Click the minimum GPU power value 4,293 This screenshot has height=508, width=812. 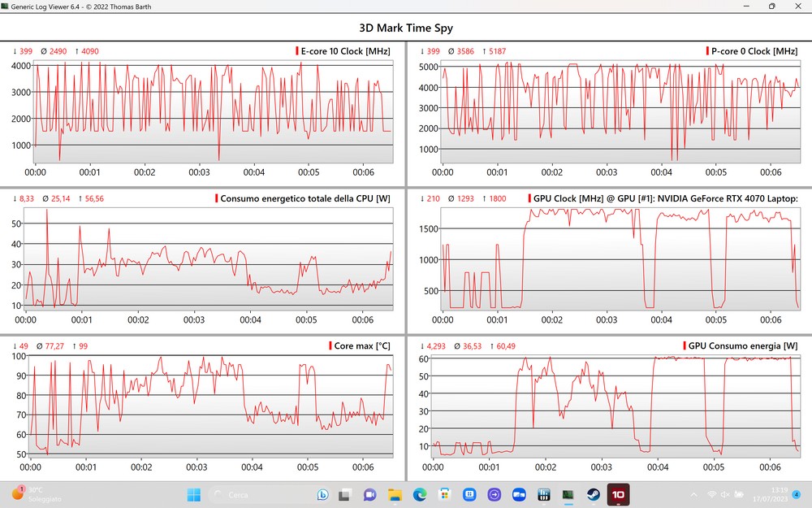coord(436,345)
